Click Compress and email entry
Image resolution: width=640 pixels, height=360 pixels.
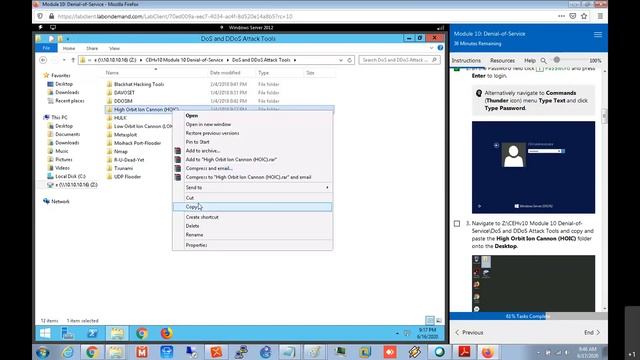pyautogui.click(x=252, y=168)
